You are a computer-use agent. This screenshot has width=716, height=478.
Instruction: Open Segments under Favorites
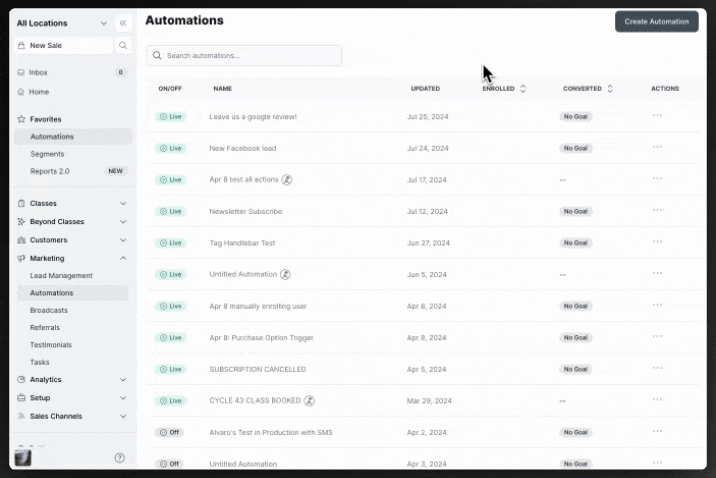coord(47,154)
